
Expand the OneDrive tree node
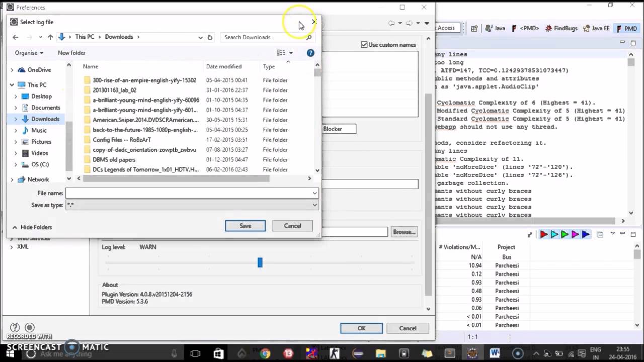click(x=12, y=70)
